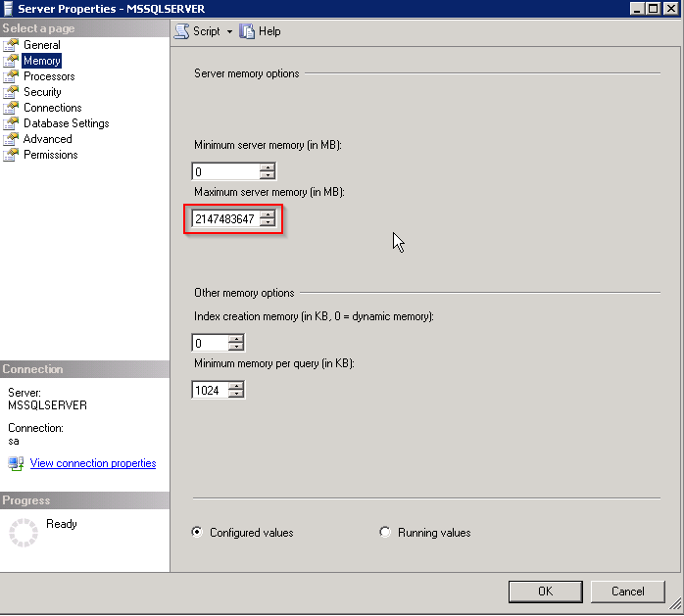Click the Database Settings page icon

11,123
